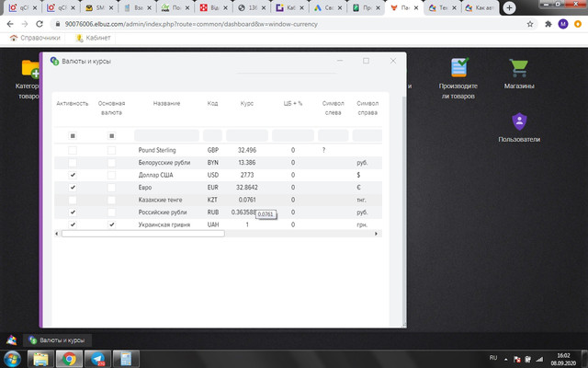Uncheck activity for Доллар США
588x368 pixels.
tap(73, 175)
